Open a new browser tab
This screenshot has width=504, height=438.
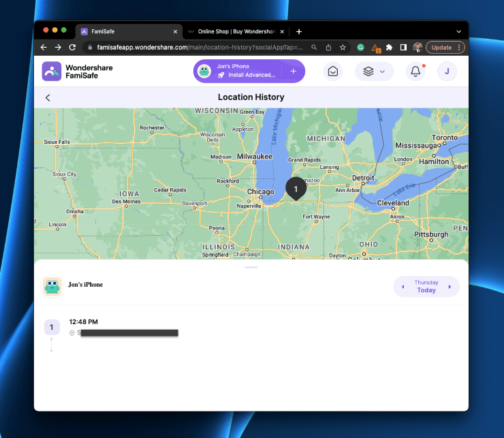[299, 31]
